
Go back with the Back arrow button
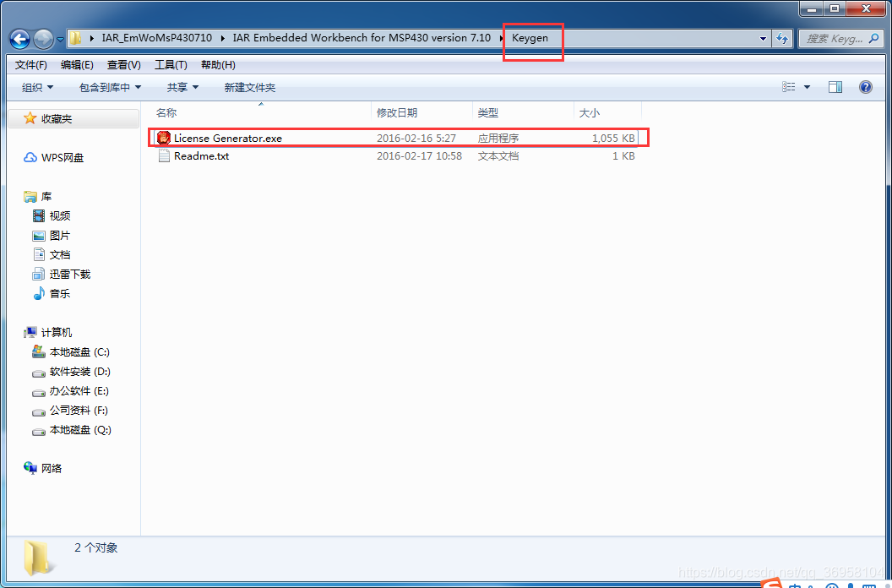[20, 39]
